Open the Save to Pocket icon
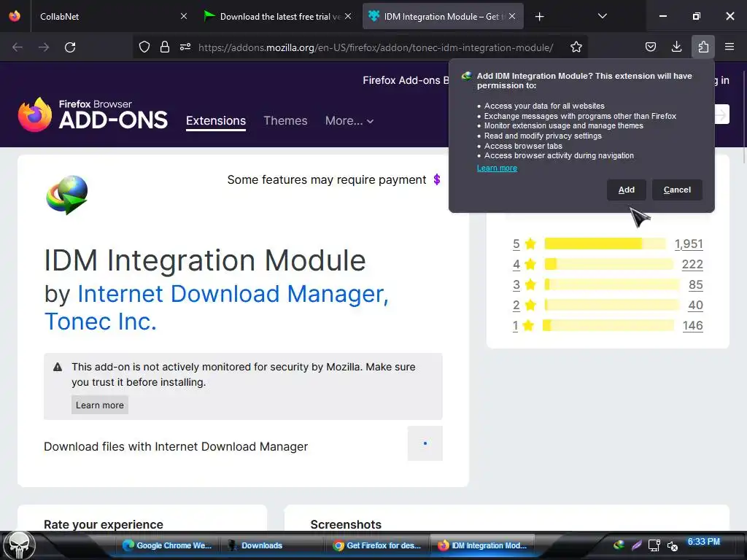This screenshot has height=560, width=747. click(651, 47)
